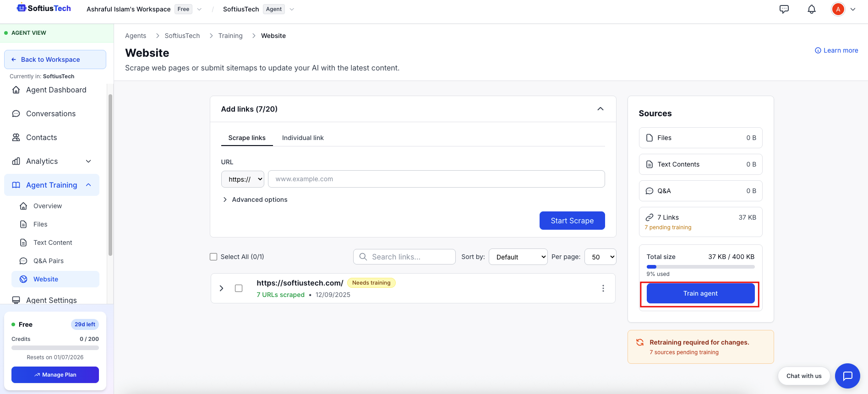Click the Agent Settings monitor icon
The image size is (868, 394).
[16, 300]
